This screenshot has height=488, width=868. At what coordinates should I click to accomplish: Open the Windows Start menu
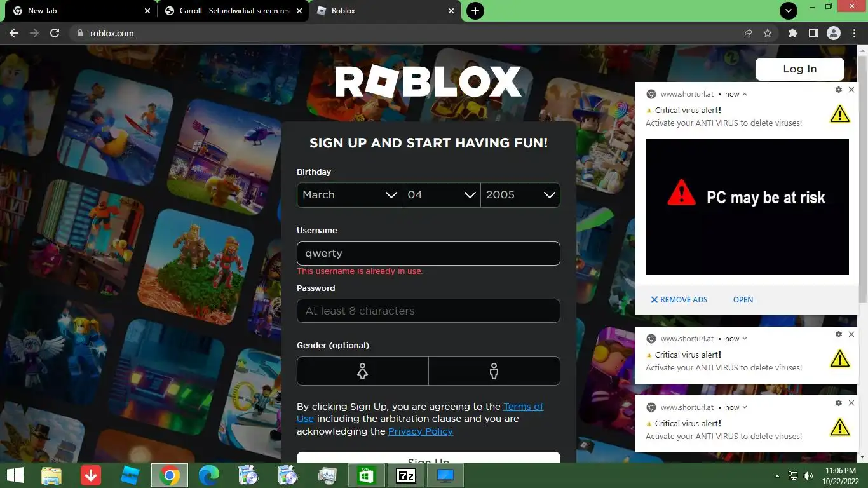coord(15,475)
